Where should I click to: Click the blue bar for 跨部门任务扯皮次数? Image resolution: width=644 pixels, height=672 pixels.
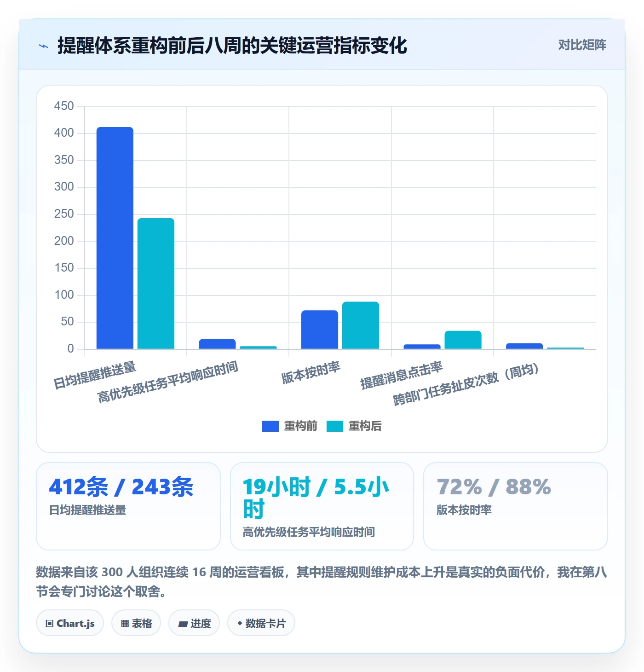tap(524, 346)
